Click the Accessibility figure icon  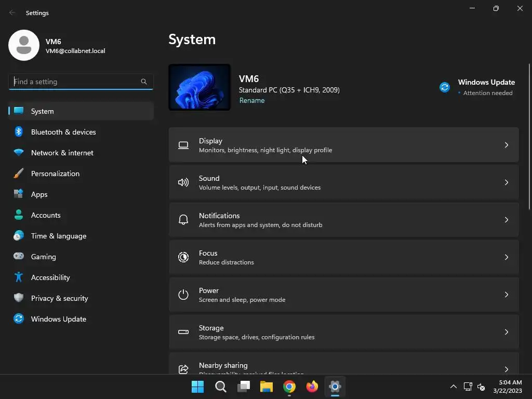click(x=19, y=277)
